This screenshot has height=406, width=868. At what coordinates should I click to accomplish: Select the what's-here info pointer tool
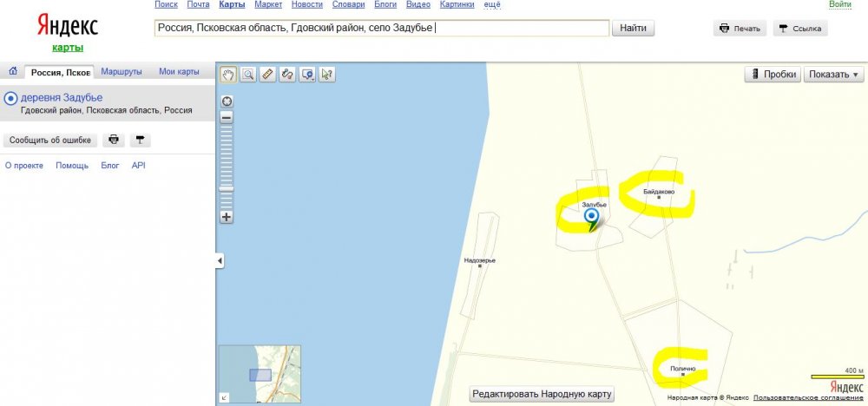327,74
